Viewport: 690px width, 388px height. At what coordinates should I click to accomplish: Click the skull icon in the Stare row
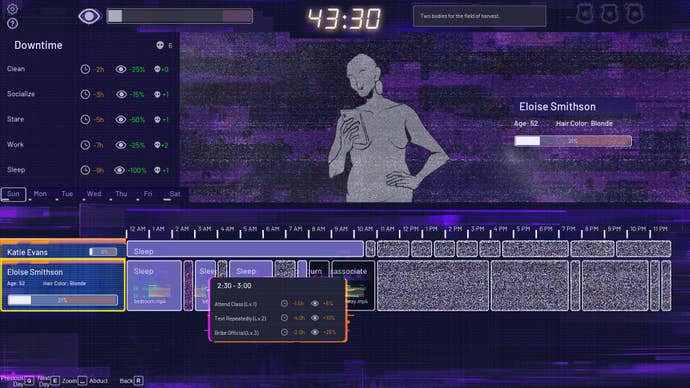point(157,119)
